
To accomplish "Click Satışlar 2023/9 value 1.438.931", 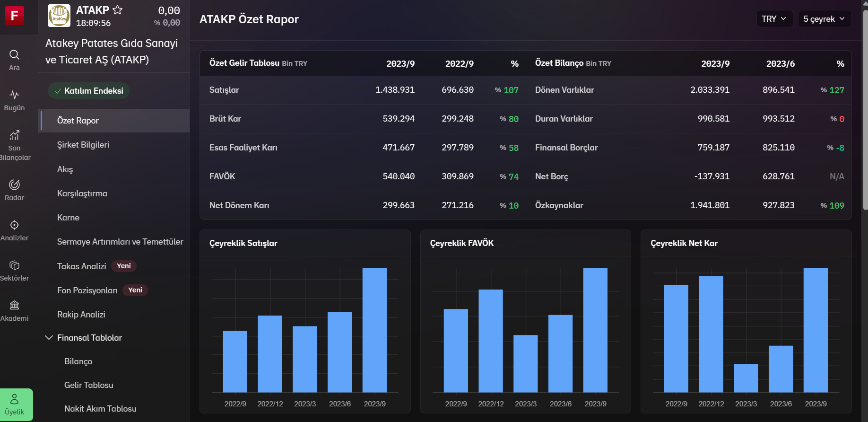I will click(x=395, y=90).
